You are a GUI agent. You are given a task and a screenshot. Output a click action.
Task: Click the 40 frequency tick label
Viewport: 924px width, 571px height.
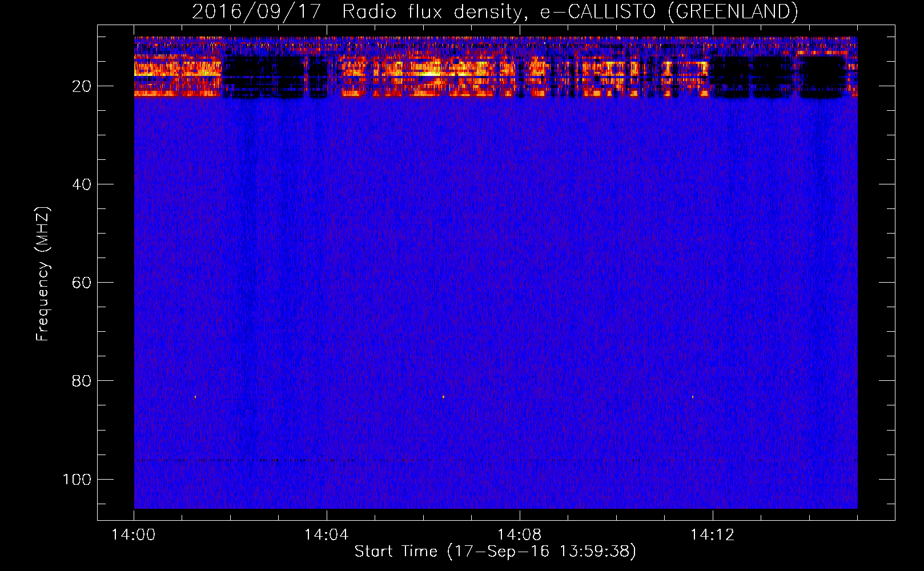pos(82,184)
